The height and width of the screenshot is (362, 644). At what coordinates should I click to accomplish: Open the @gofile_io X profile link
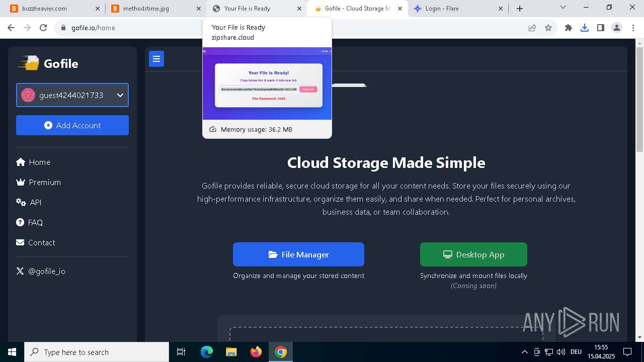coord(41,271)
